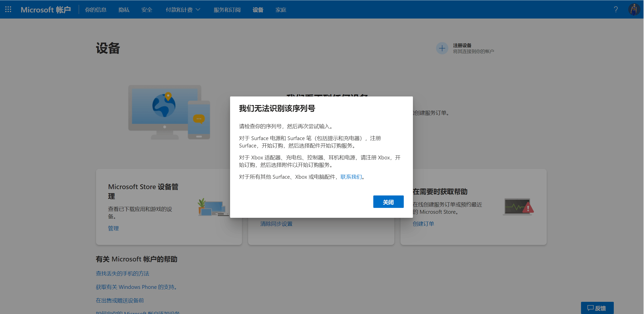Open the find lost phone help link

[122, 273]
